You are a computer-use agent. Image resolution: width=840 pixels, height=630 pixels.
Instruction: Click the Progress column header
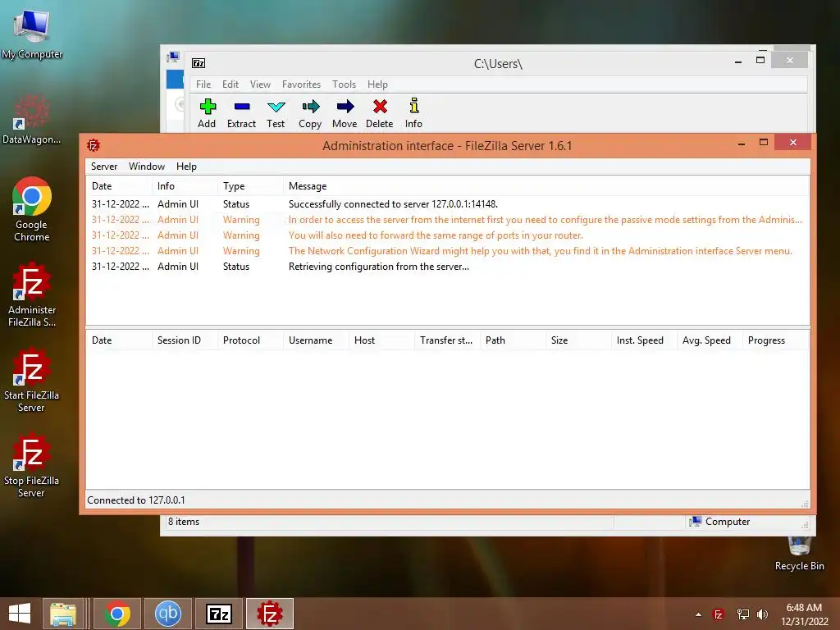(x=775, y=340)
